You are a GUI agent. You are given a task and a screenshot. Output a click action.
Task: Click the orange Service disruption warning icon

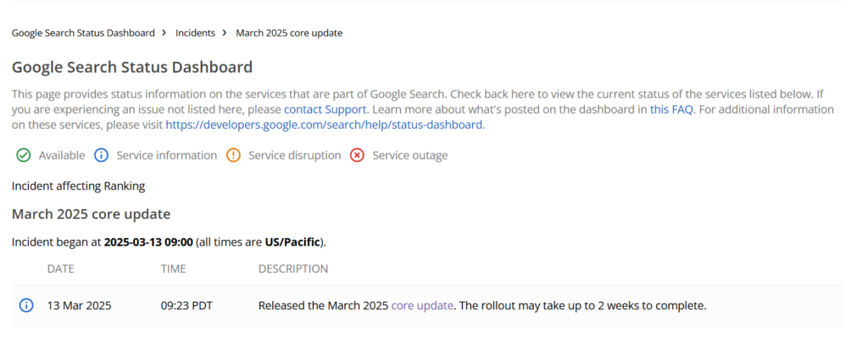[233, 156]
